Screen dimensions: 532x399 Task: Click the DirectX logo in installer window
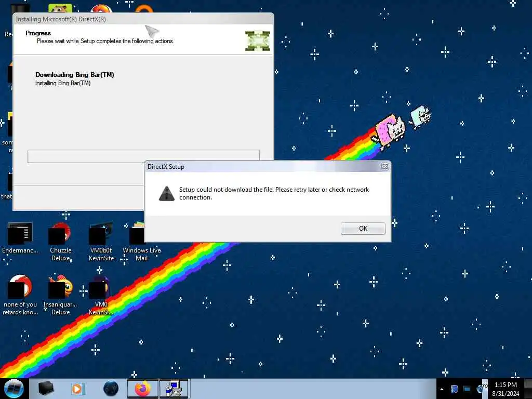pyautogui.click(x=258, y=41)
